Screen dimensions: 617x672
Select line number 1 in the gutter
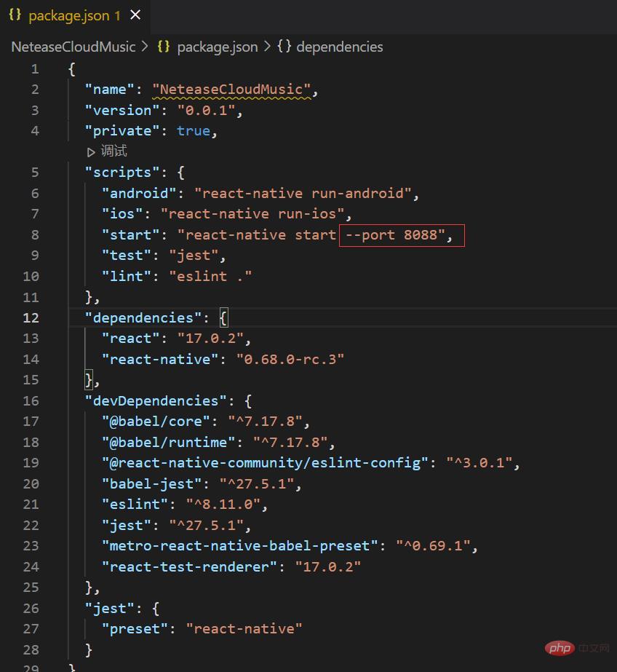tap(35, 69)
